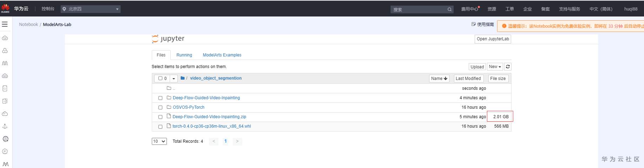Open the Deep-Flow-Guided-Video-Inpainting.zip file

point(209,117)
